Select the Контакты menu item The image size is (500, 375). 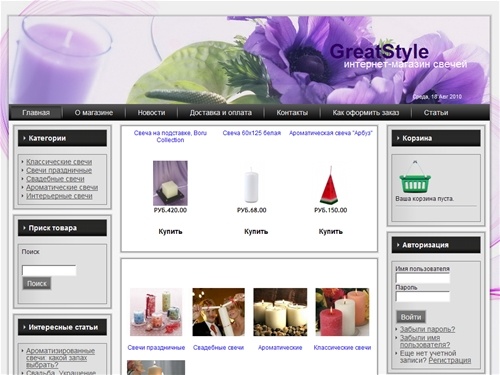(292, 113)
